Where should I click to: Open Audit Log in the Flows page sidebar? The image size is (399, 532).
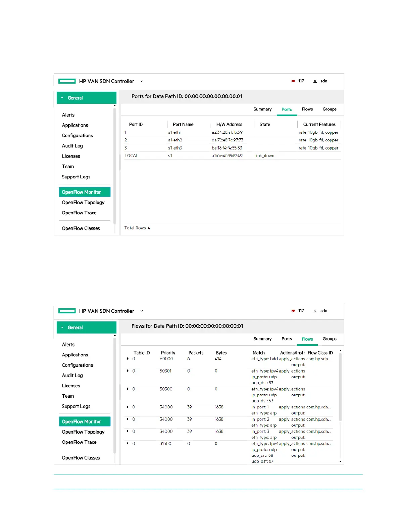[72, 375]
